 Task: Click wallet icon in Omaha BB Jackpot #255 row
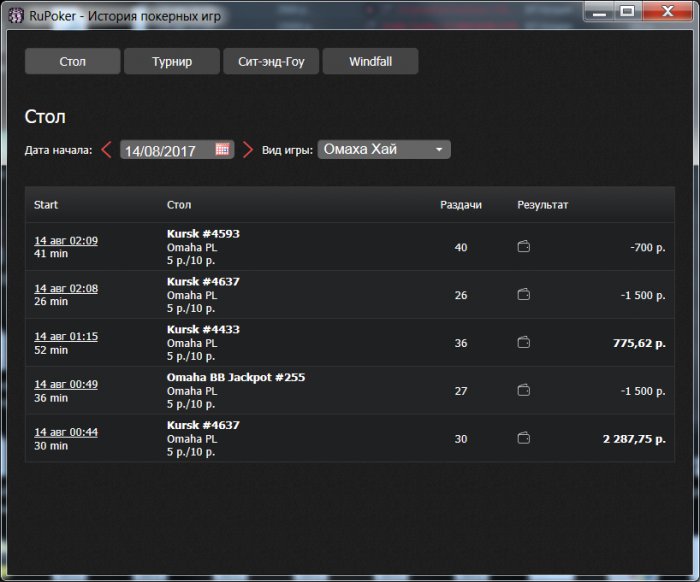(x=524, y=390)
